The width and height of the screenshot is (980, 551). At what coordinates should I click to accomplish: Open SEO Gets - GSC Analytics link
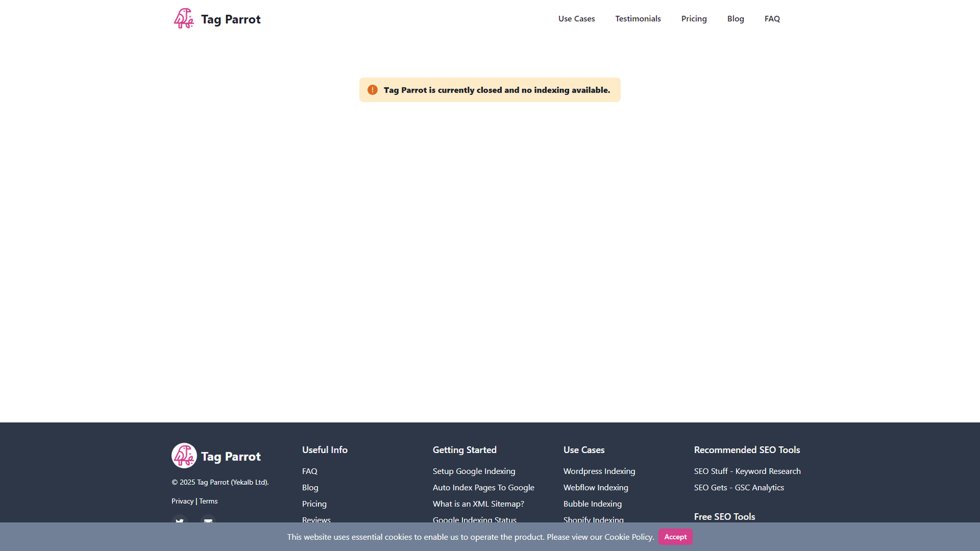pos(739,488)
